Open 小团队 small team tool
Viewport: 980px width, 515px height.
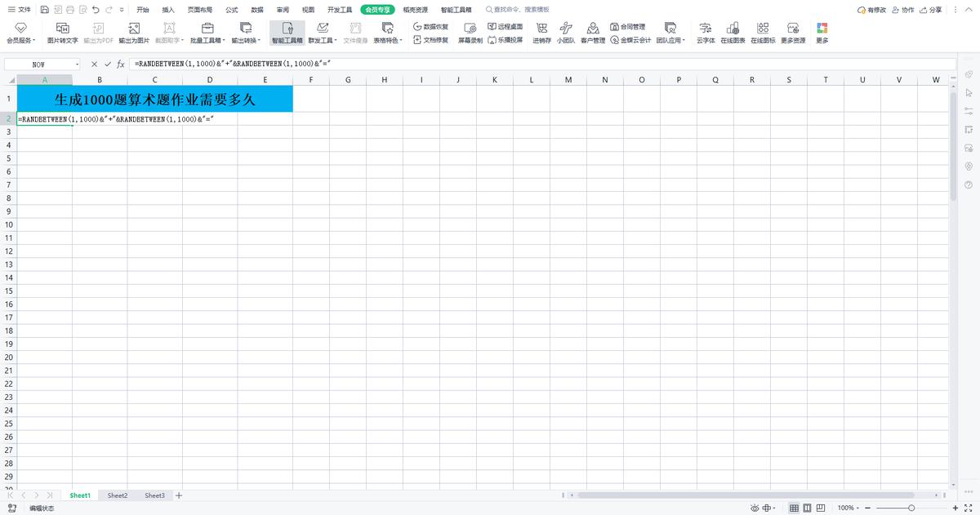coord(565,33)
